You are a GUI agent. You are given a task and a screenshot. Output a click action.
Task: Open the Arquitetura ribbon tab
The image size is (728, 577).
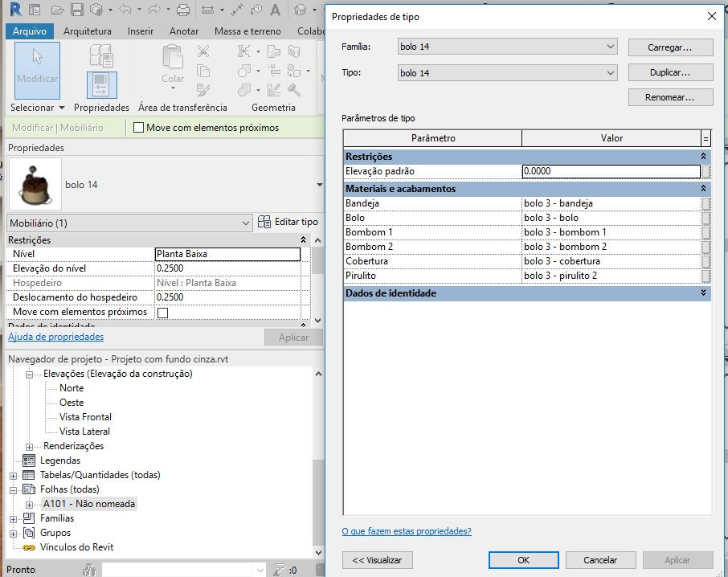[88, 31]
